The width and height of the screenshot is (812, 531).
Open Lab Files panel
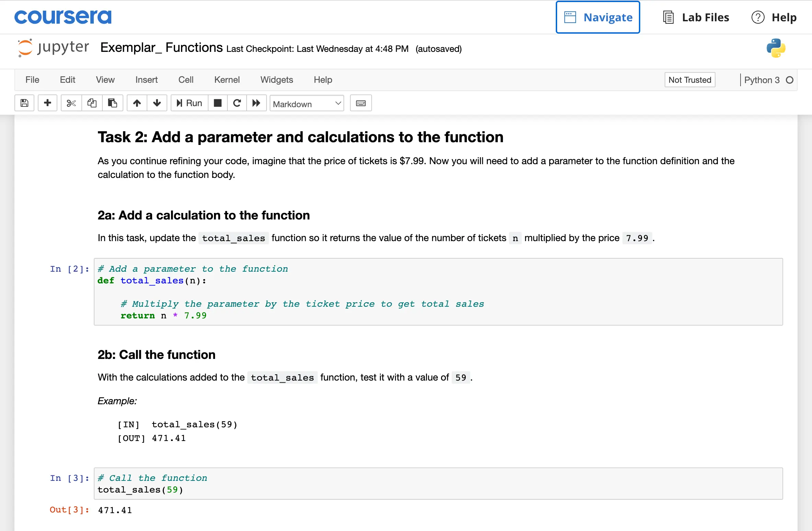pyautogui.click(x=696, y=17)
